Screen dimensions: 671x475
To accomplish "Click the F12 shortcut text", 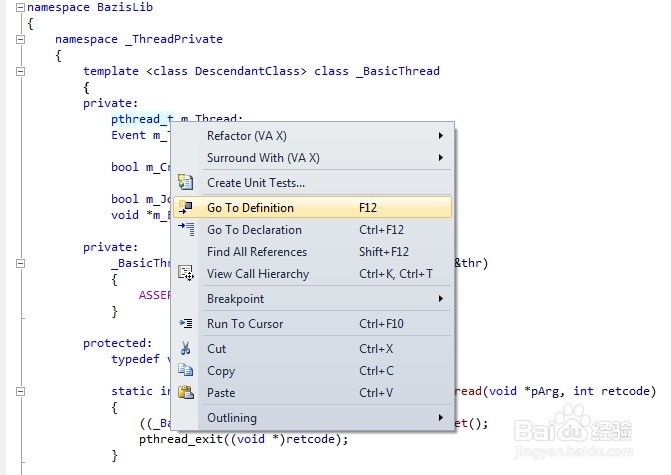I will [368, 208].
